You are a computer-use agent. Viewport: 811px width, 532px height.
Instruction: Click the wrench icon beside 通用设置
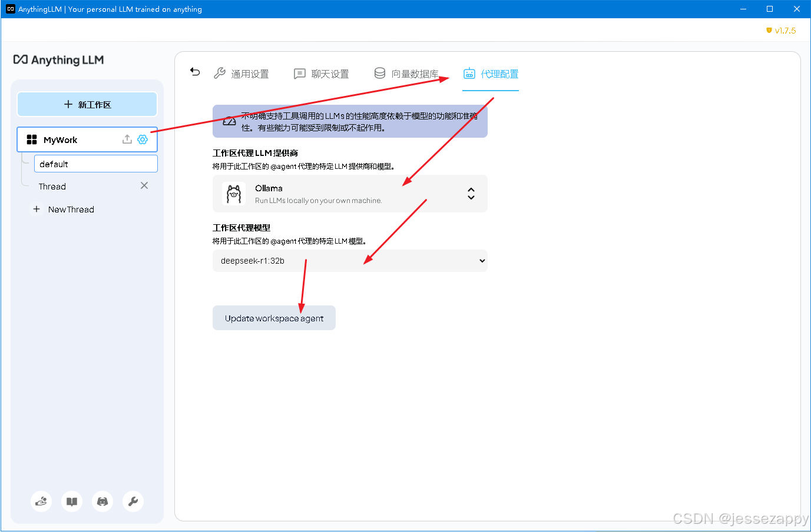(x=220, y=73)
